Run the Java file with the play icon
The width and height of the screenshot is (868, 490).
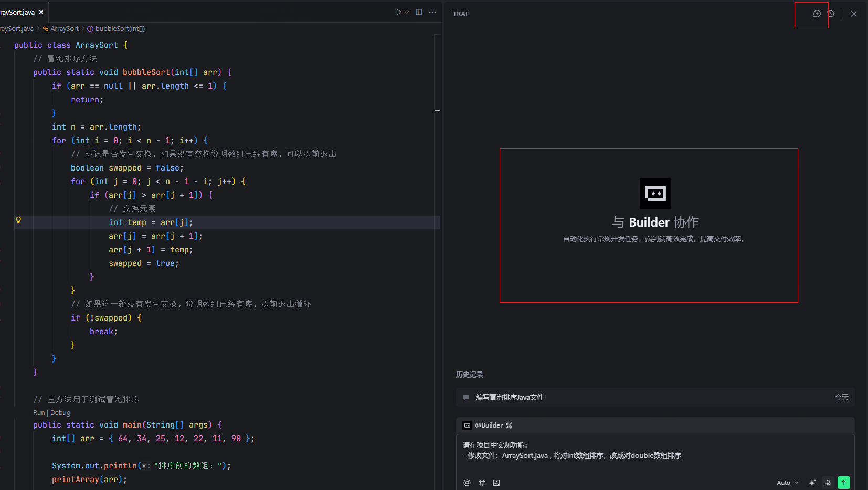(x=398, y=12)
